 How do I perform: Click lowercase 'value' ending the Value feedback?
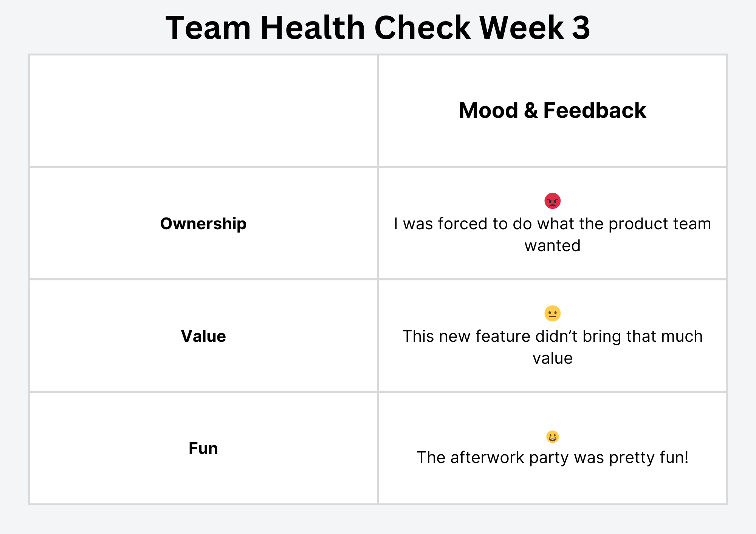tap(552, 358)
